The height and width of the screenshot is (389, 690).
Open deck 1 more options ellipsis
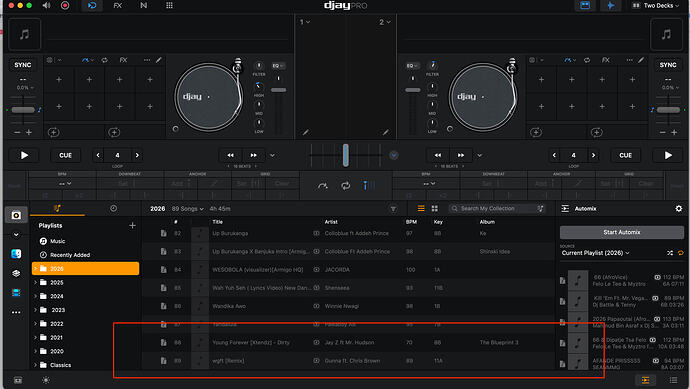point(147,60)
